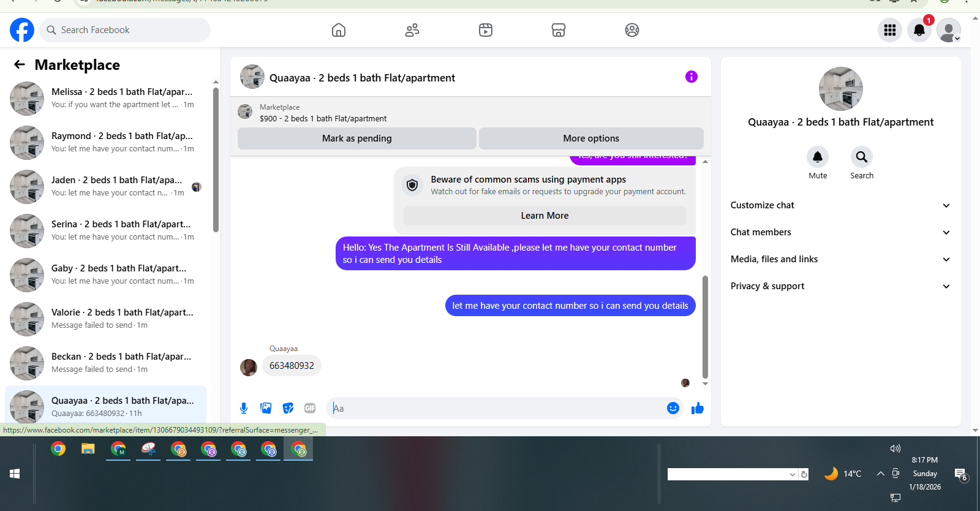
Task: Go back using Marketplace back arrow
Action: pyautogui.click(x=20, y=64)
